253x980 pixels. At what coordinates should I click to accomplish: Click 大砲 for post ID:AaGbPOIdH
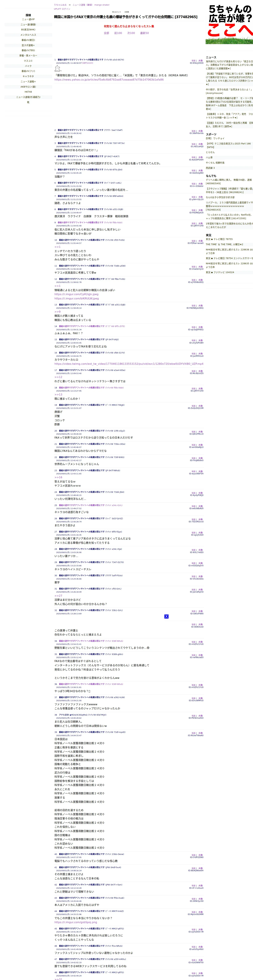point(201,157)
